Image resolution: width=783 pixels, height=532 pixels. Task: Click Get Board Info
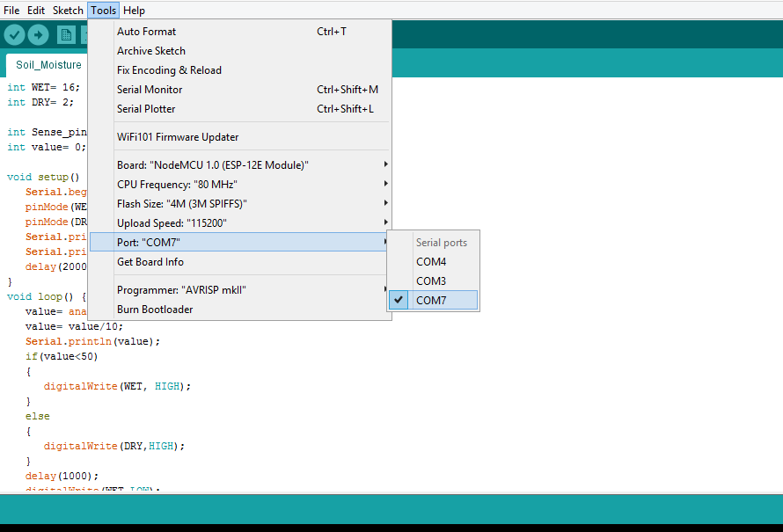coord(239,262)
